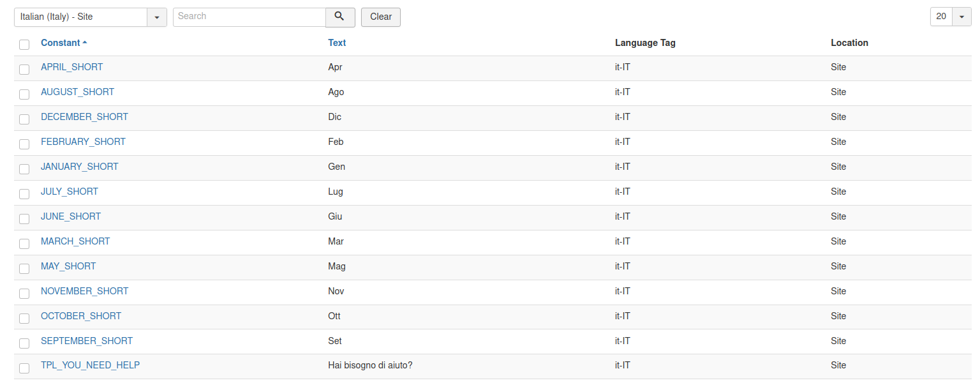Click the JANUARY_SHORT constant link

[80, 167]
